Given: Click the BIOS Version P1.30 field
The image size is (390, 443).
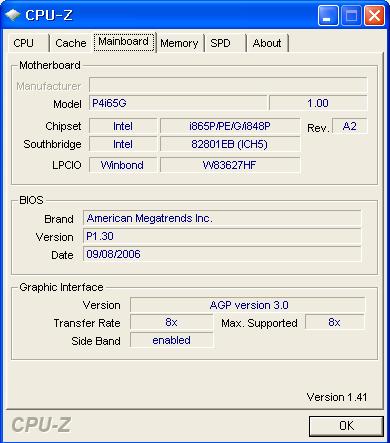Looking at the screenshot, I should click(x=222, y=236).
